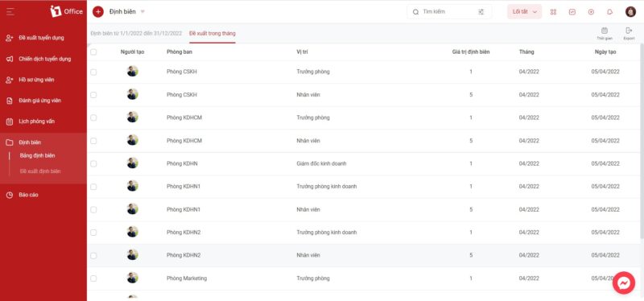Open search filter settings icon
This screenshot has width=644, height=301.
(481, 12)
